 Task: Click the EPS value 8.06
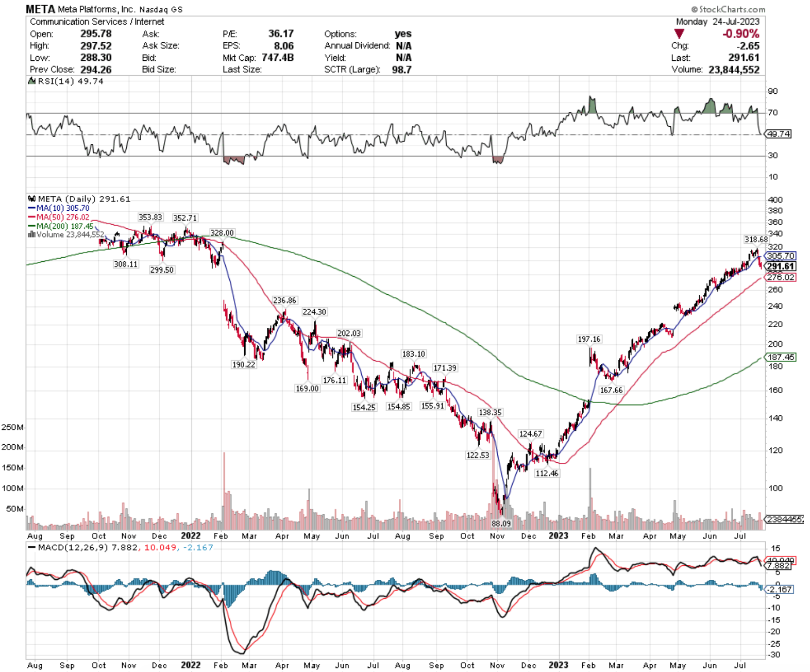point(284,46)
